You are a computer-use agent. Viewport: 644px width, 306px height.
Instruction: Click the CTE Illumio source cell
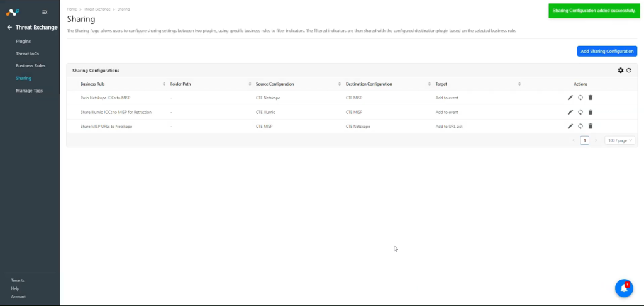266,112
